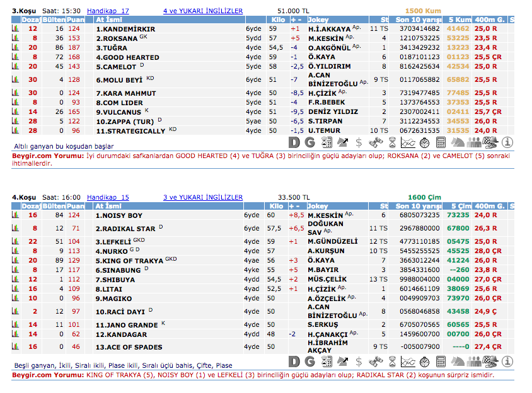The width and height of the screenshot is (532, 393).
Task: Click the Puan column header in race 3
Action: (75, 20)
